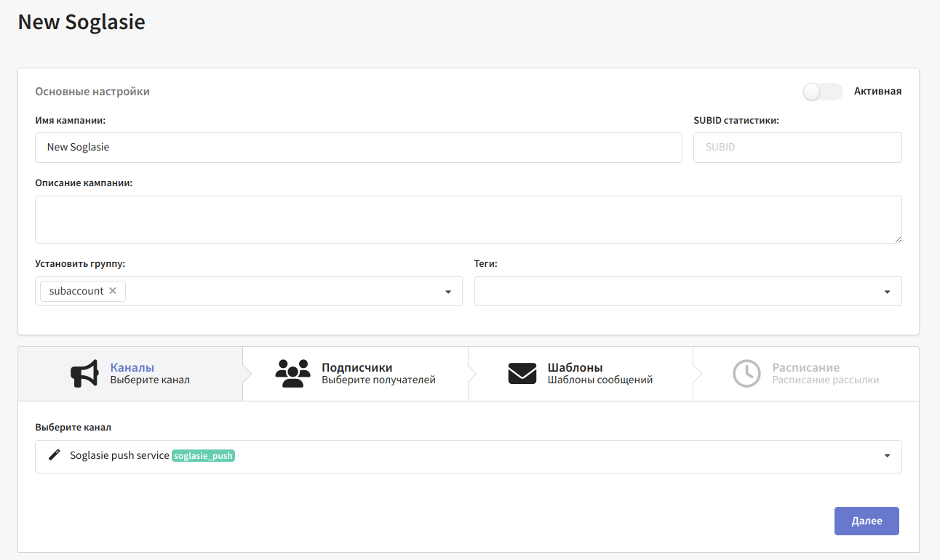Remove the subaccount group tag
Viewport: 940px width, 560px height.
coord(113,291)
